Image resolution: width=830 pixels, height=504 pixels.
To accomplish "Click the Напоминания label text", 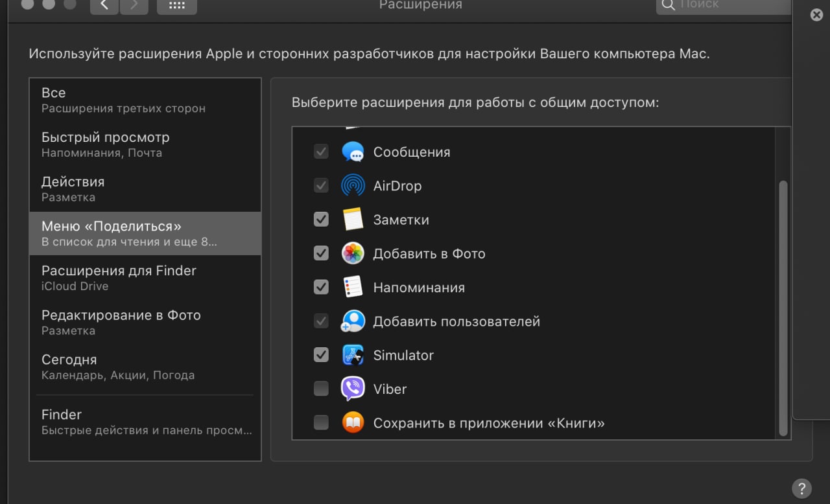I will click(x=419, y=288).
